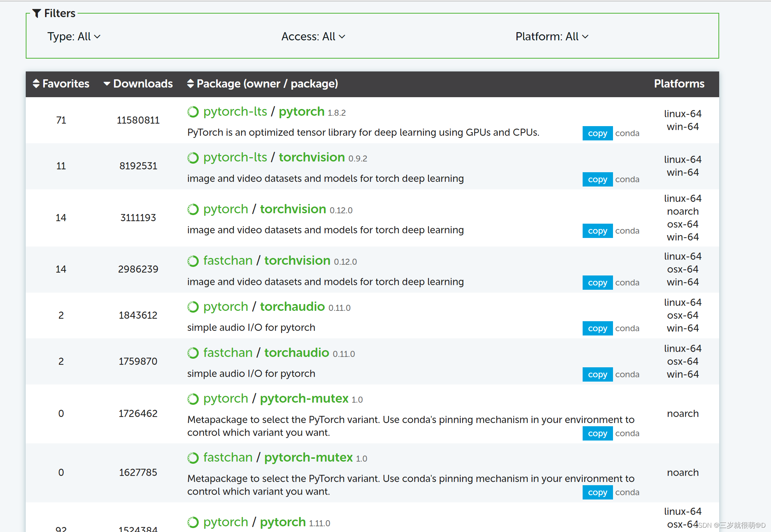Click the ring icon next to pytorch-lts / torchvision

click(x=193, y=158)
